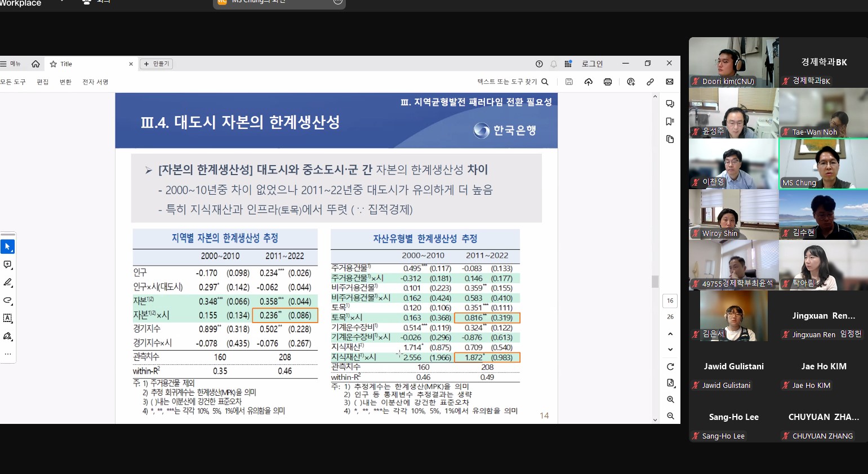
Task: Select the text box tool
Action: click(x=8, y=318)
